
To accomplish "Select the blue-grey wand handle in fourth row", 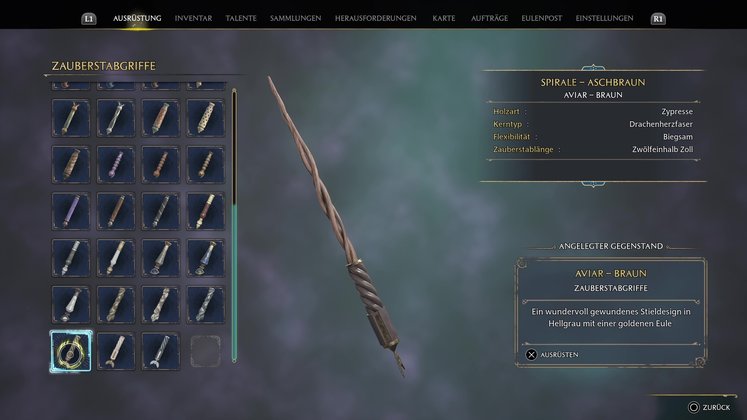I will (x=205, y=258).
